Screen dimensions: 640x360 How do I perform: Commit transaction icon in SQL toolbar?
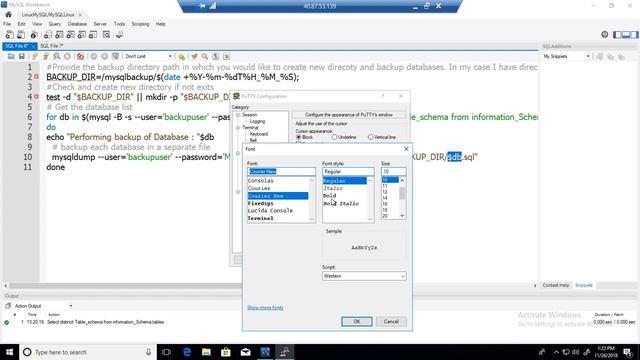(93, 56)
